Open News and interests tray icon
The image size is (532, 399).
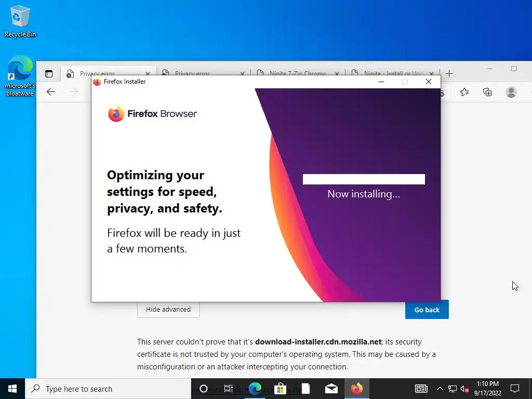pos(421,389)
